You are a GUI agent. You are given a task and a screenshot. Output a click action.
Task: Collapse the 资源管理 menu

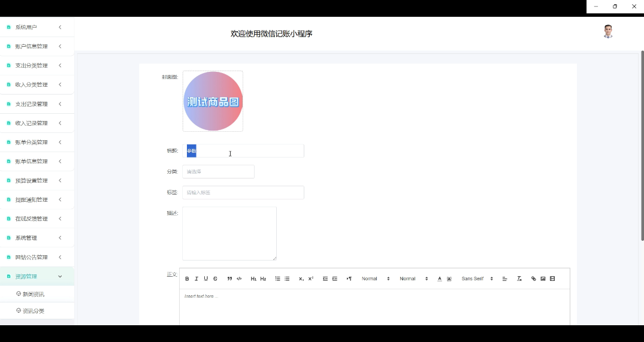[37, 276]
